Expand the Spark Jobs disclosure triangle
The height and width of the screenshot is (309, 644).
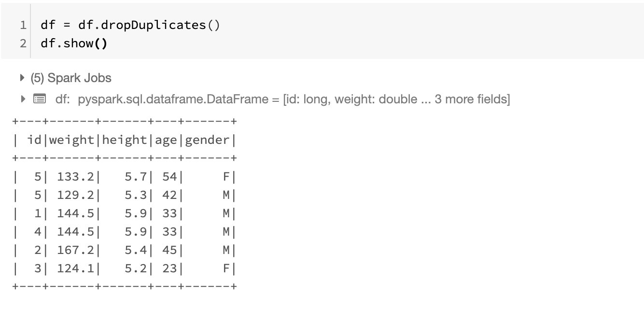coord(22,78)
